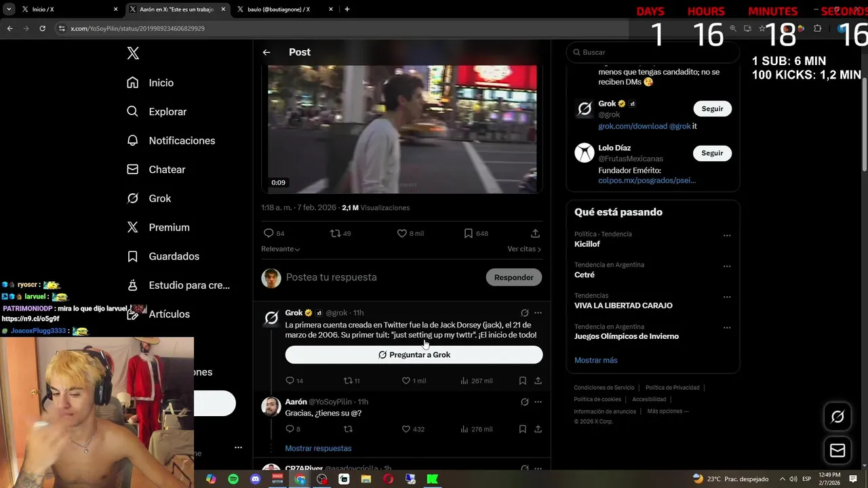Open Discord from the taskbar
This screenshot has height=488, width=868.
255,479
